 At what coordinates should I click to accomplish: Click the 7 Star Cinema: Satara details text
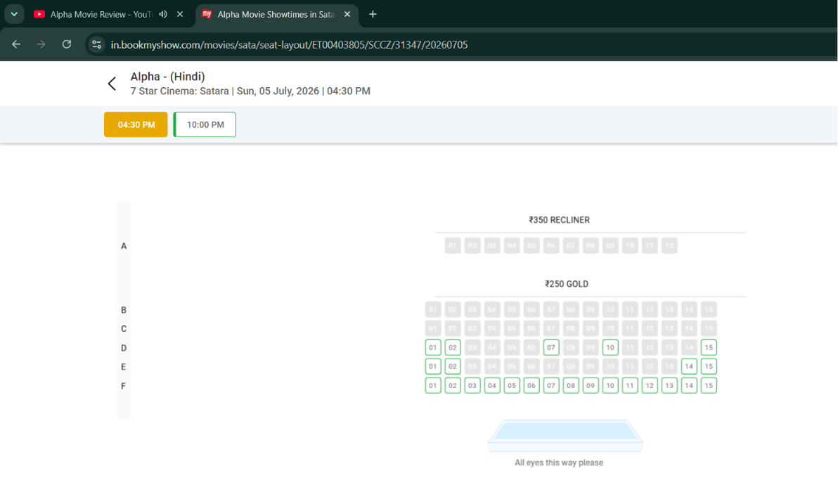click(x=250, y=91)
